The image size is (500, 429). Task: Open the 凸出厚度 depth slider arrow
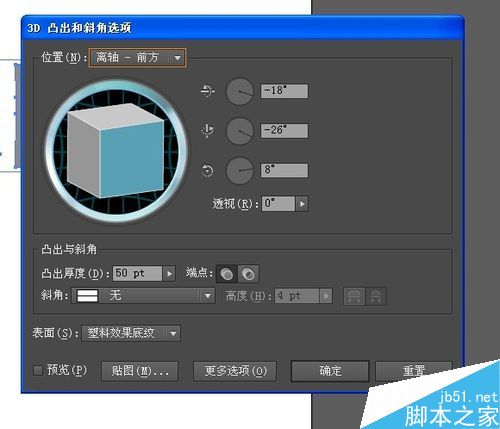click(x=169, y=274)
